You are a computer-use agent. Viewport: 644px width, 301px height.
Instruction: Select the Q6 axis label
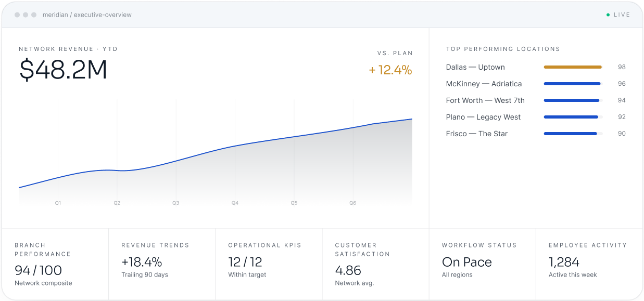(x=353, y=203)
